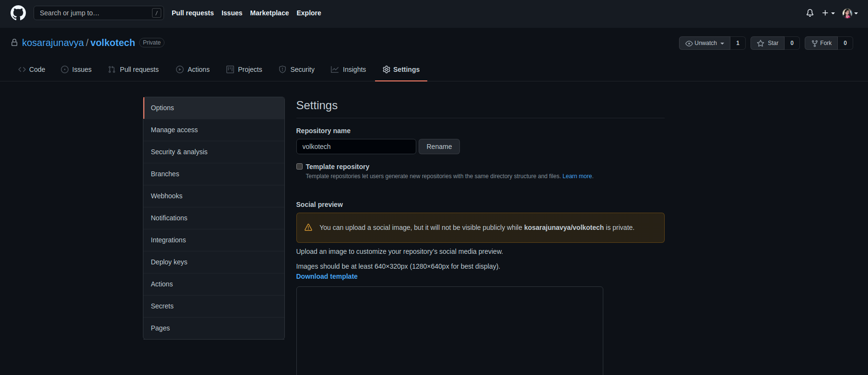Viewport: 868px width, 375px height.
Task: Click the Download template link
Action: pyautogui.click(x=327, y=276)
